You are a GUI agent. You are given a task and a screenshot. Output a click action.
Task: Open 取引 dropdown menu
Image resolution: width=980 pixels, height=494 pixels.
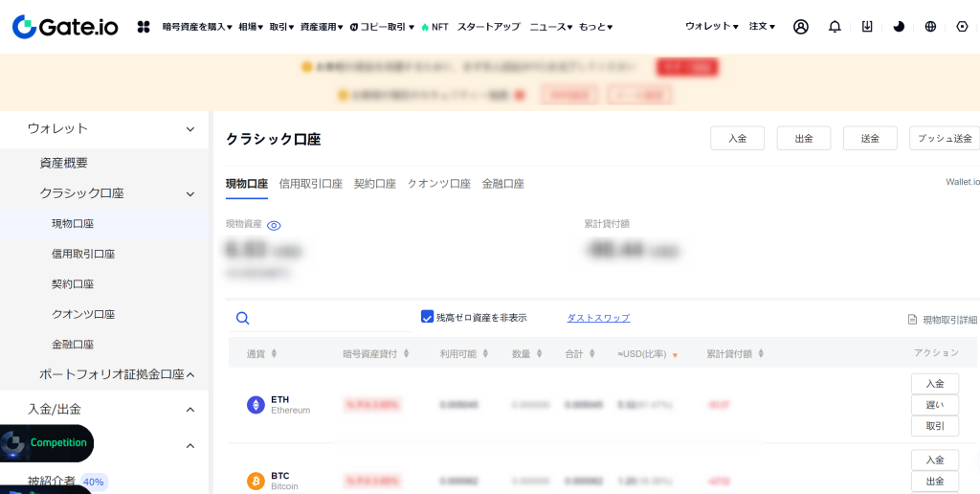pyautogui.click(x=282, y=27)
